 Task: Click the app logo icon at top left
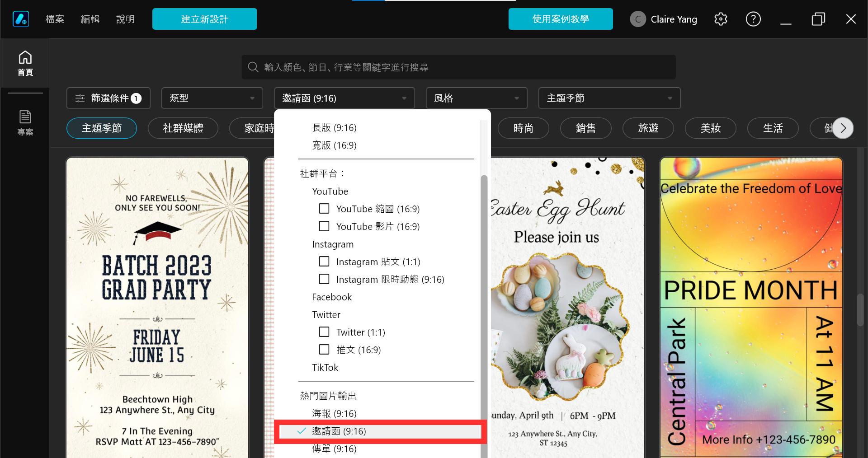pyautogui.click(x=21, y=19)
